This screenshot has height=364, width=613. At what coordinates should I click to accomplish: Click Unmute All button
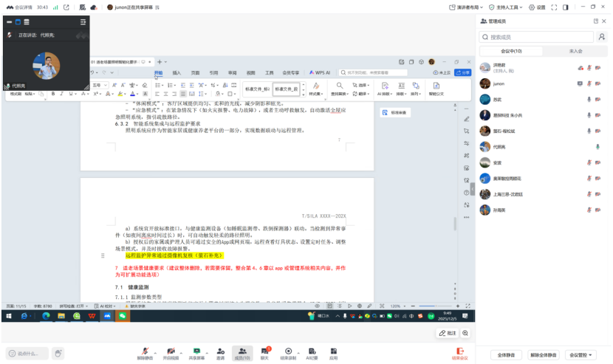[x=543, y=355]
